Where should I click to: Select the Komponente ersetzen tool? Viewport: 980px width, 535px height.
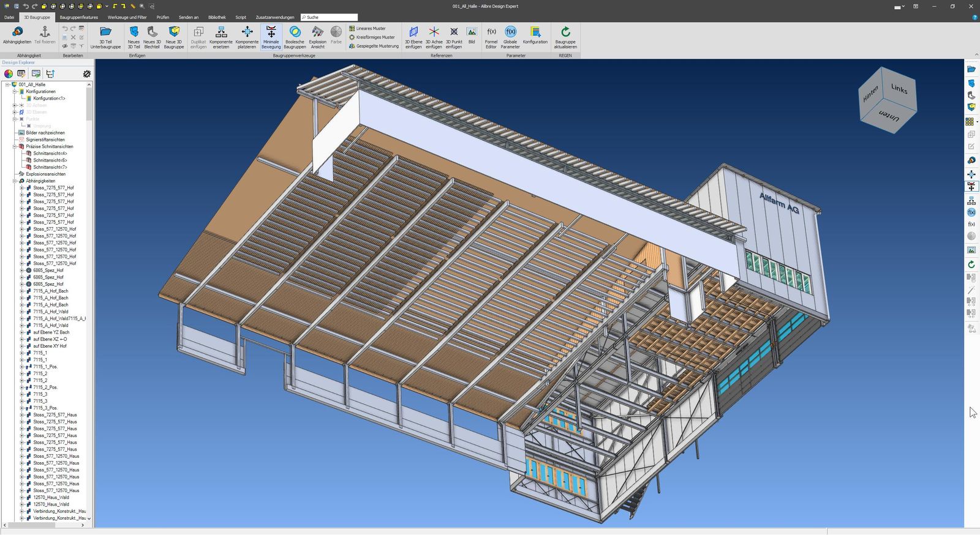(x=221, y=37)
